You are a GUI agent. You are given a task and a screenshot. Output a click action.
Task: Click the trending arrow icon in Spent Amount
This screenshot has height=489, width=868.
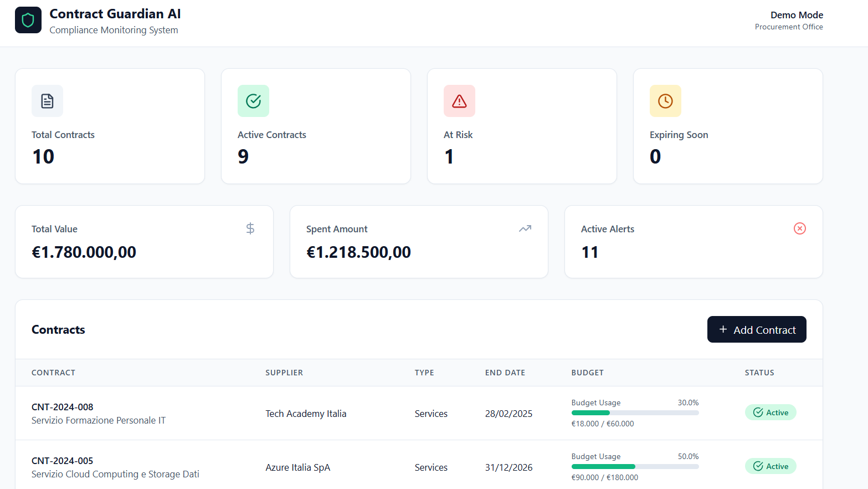coord(525,228)
